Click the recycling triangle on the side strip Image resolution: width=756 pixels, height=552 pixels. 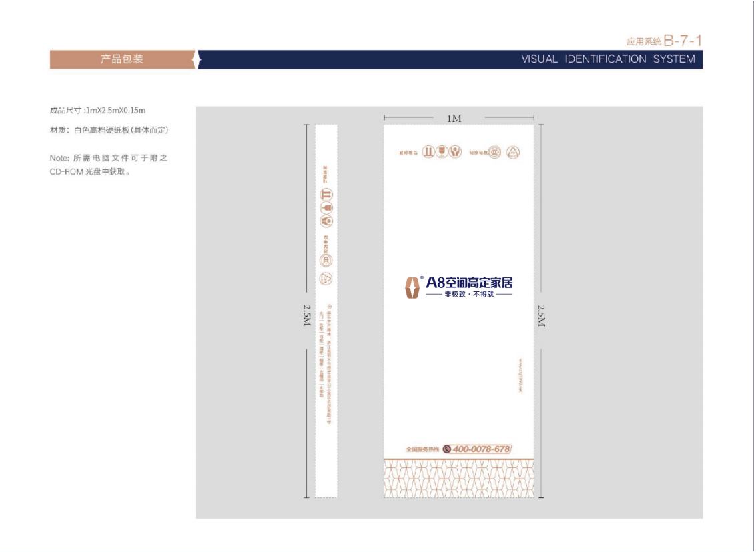326,279
